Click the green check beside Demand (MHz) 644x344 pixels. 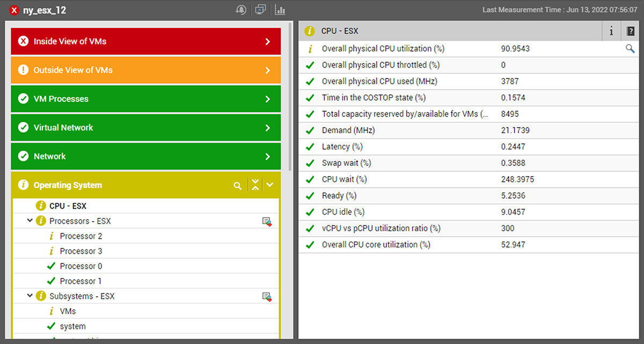pos(310,130)
